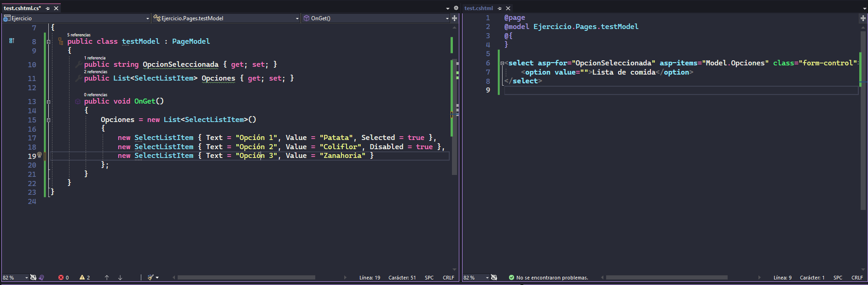Collapse the OnGet method outlining on line 13
868x285 pixels.
(x=48, y=101)
